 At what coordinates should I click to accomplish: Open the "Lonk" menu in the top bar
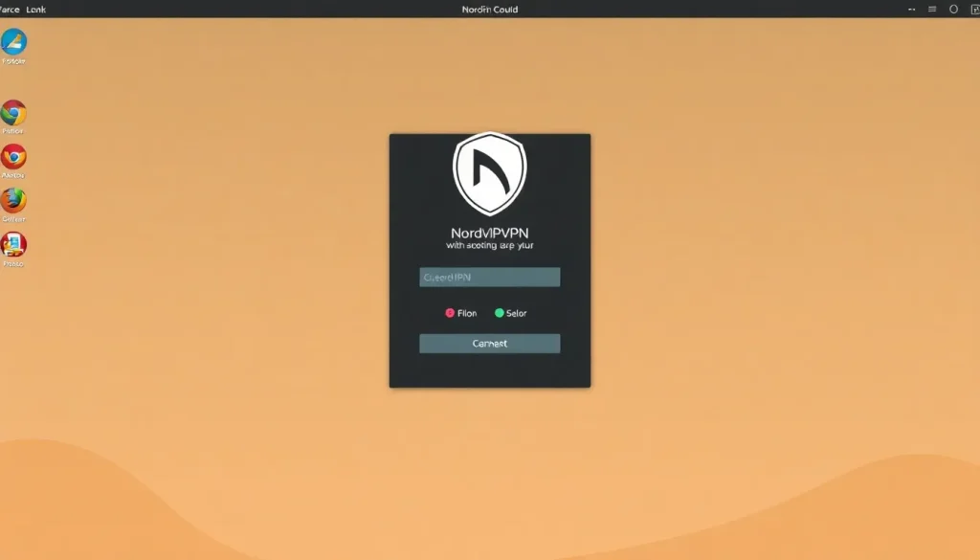point(35,10)
